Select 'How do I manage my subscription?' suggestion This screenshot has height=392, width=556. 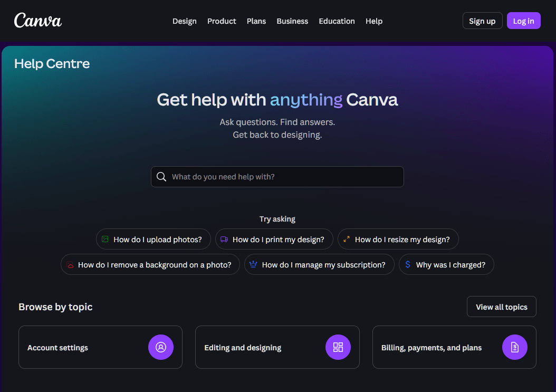click(319, 264)
